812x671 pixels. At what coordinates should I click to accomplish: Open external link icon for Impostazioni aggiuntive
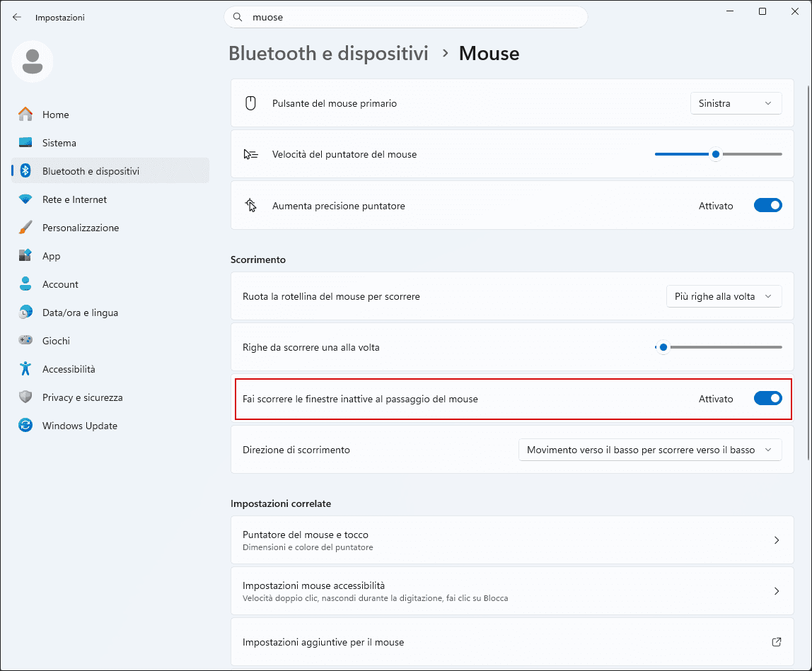pyautogui.click(x=776, y=642)
